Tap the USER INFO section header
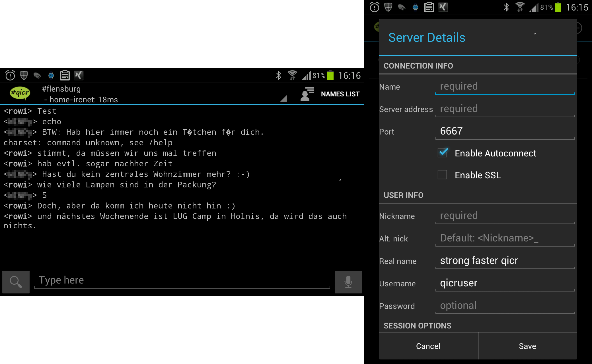This screenshot has height=364, width=592. (403, 195)
